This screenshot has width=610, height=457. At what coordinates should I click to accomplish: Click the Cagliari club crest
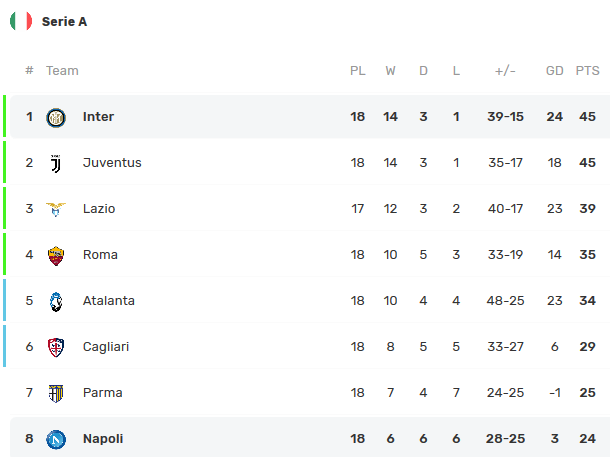tap(56, 347)
